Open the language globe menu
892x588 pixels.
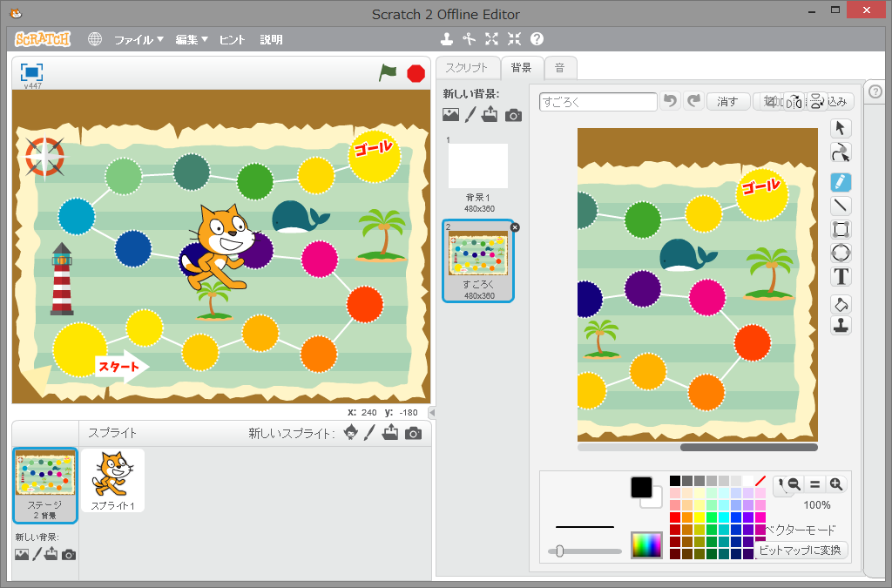pyautogui.click(x=95, y=39)
